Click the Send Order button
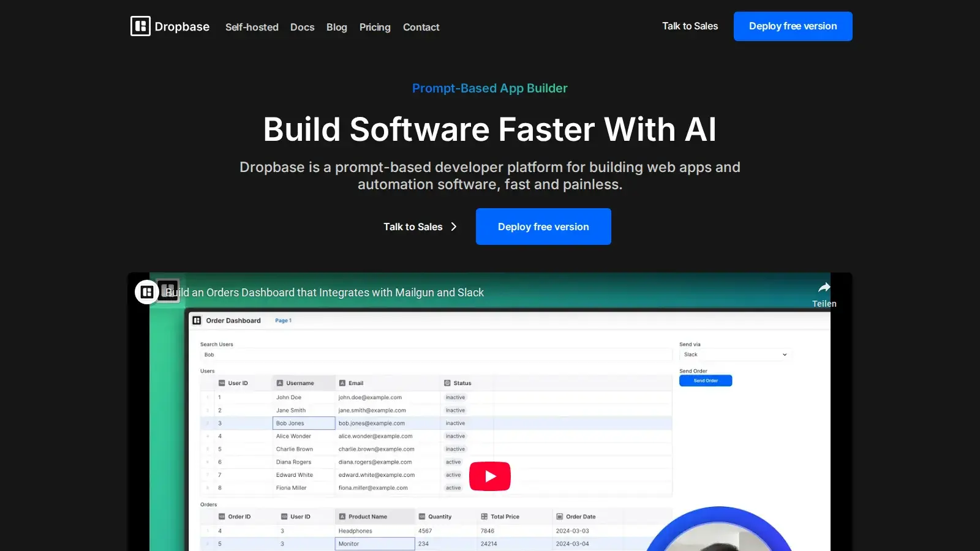 pyautogui.click(x=706, y=380)
